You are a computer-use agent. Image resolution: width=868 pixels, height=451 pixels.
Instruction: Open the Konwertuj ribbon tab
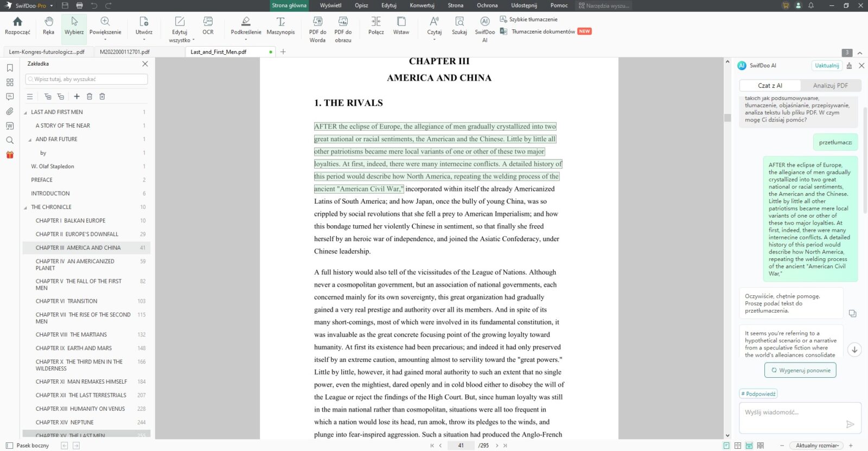tap(422, 5)
